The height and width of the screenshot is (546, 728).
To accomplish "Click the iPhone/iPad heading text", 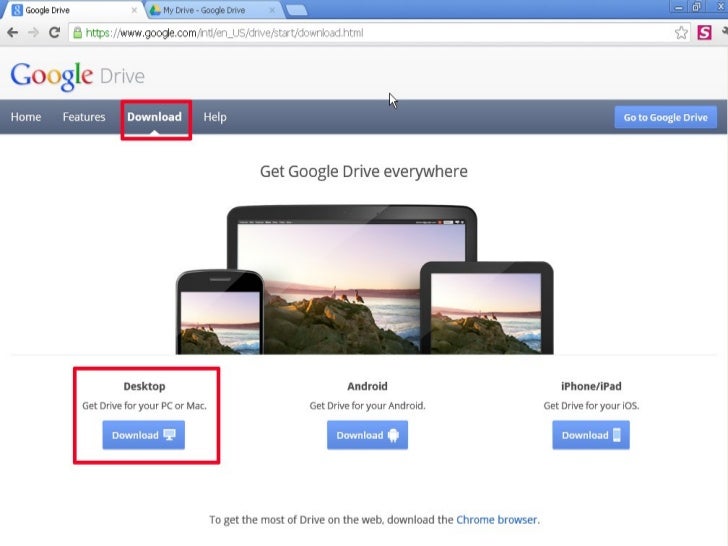I will coord(591,386).
